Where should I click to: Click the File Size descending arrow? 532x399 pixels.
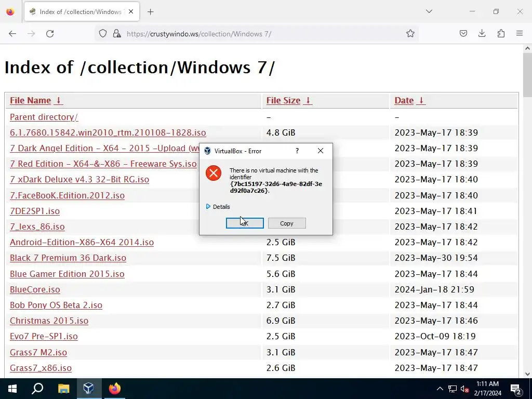coord(308,100)
